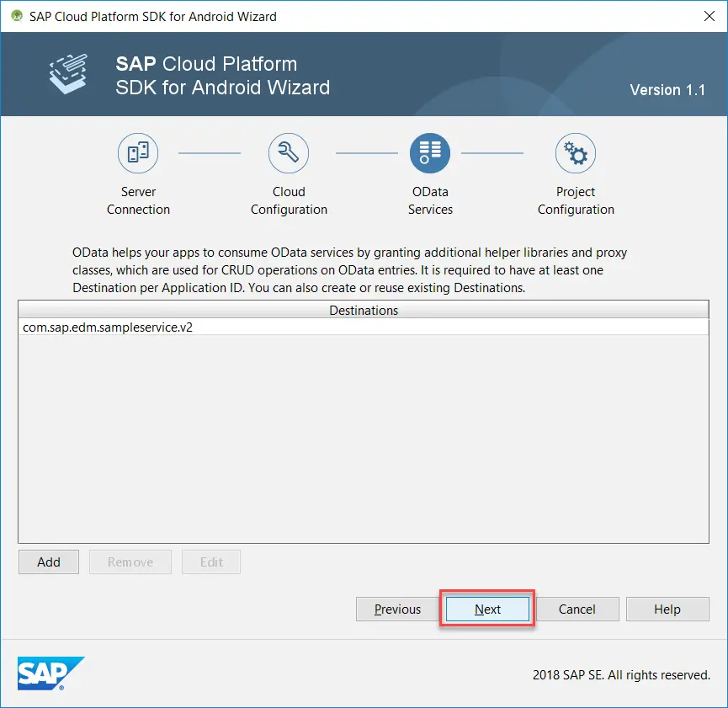Image resolution: width=728 pixels, height=708 pixels.
Task: Click the wizard logo icon in header
Action: pos(68,74)
